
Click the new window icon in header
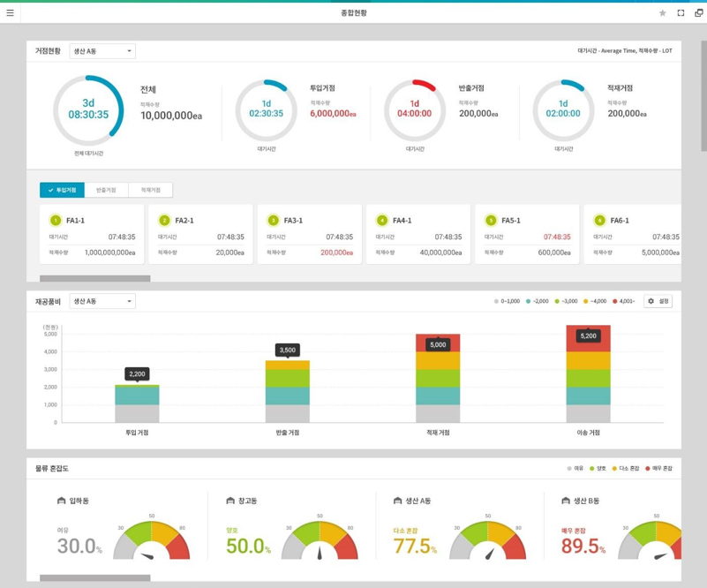click(698, 13)
